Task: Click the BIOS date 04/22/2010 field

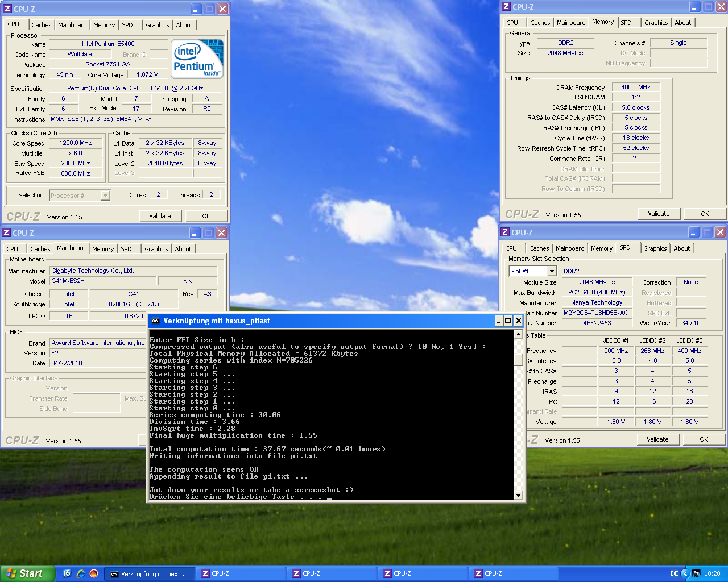Action: [x=98, y=363]
